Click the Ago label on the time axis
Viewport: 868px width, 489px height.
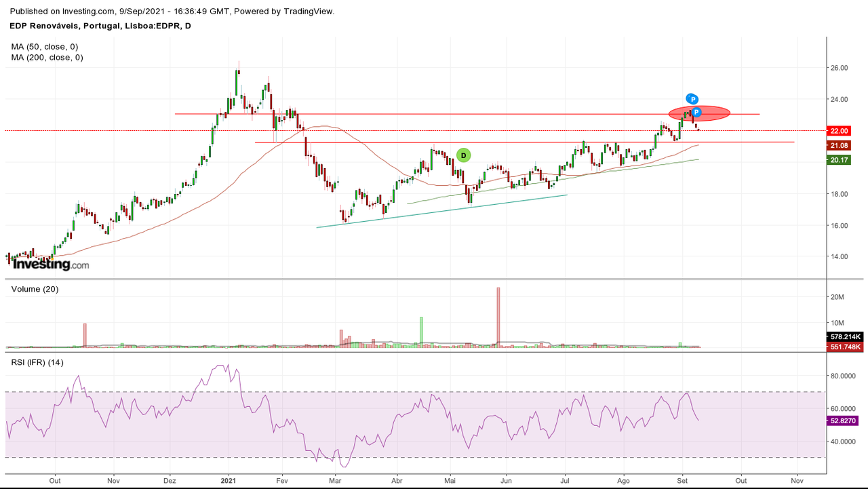click(623, 480)
